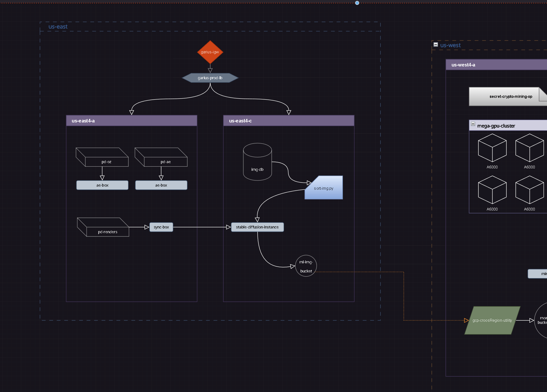Select curved connector from img-db to sort-img.py
The width and height of the screenshot is (547, 392).
pyautogui.click(x=288, y=172)
